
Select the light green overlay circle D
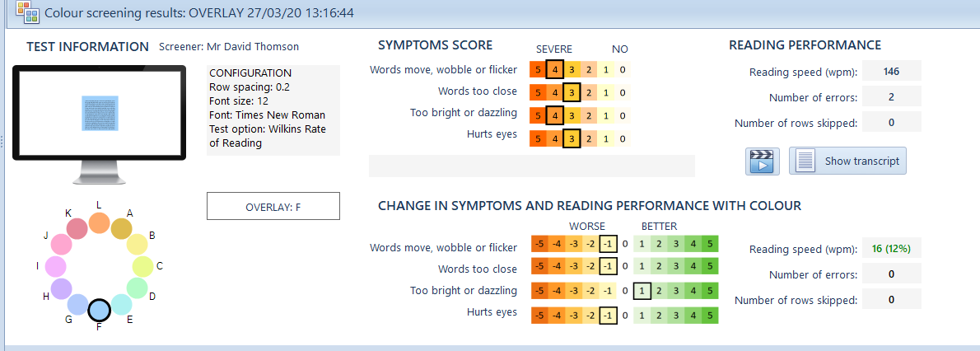pyautogui.click(x=137, y=288)
